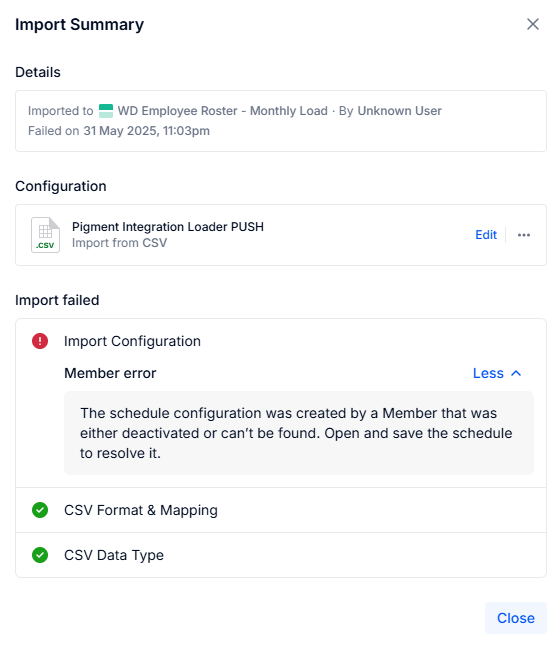This screenshot has width=560, height=645.
Task: Click the red error exclamation icon
Action: [40, 341]
